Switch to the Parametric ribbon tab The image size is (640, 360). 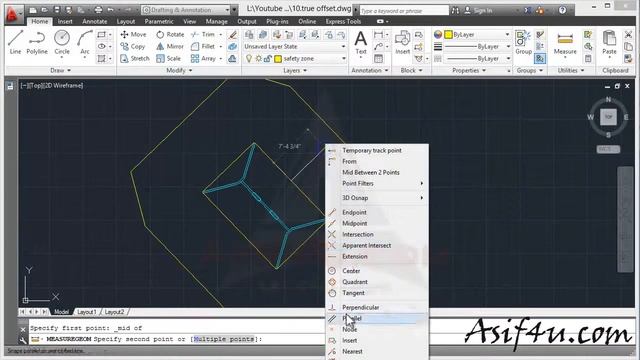(159, 22)
